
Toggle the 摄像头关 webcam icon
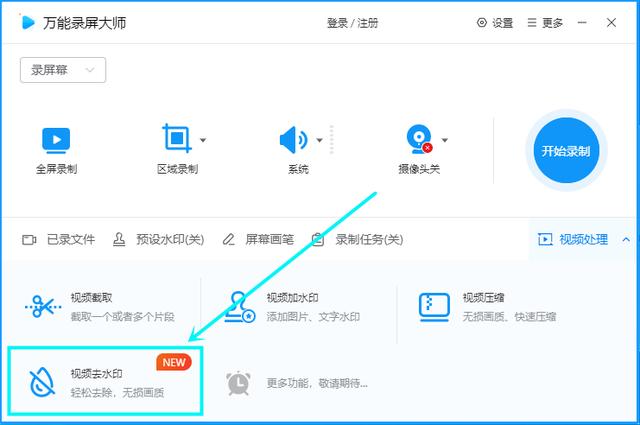419,139
